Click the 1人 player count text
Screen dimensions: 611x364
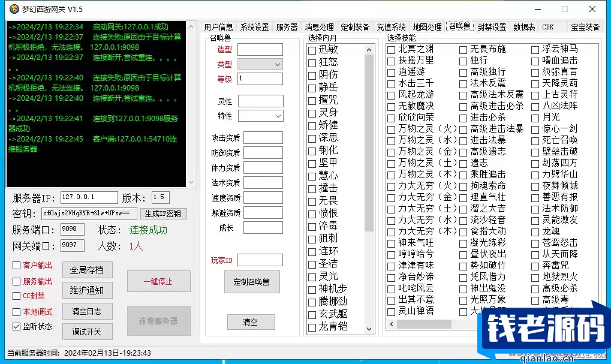(136, 246)
